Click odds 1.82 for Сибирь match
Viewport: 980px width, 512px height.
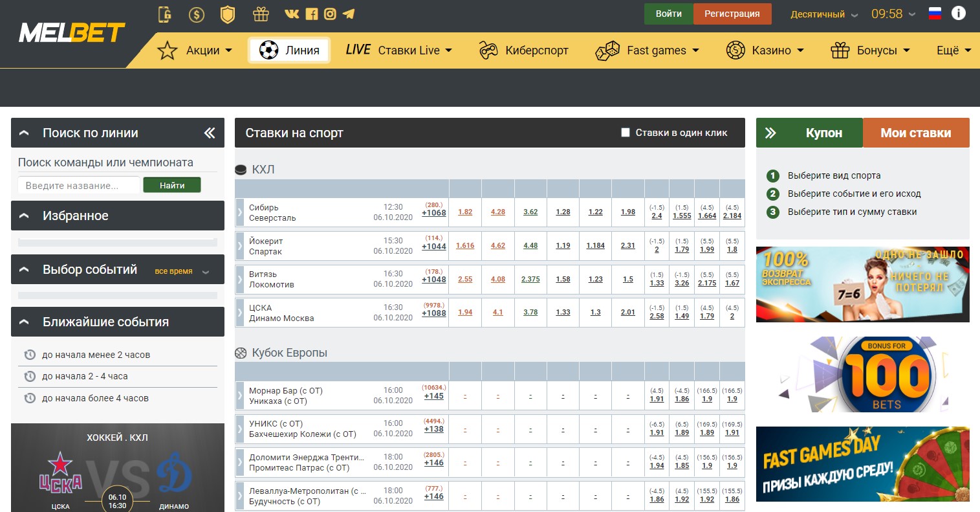(465, 212)
